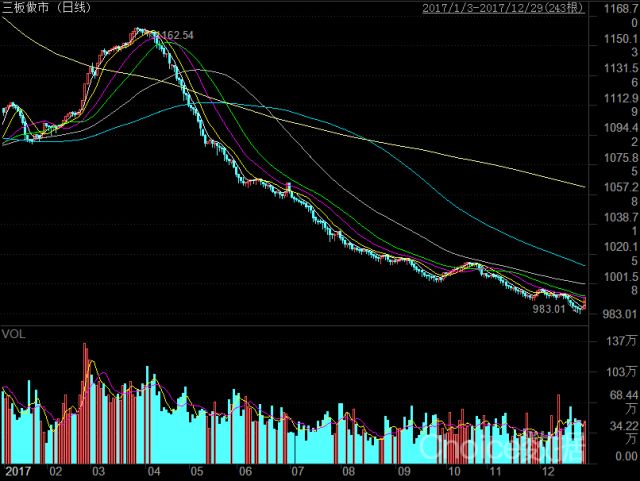The image size is (640, 481).
Task: Click the 1168.70 price axis label
Action: pyautogui.click(x=620, y=16)
